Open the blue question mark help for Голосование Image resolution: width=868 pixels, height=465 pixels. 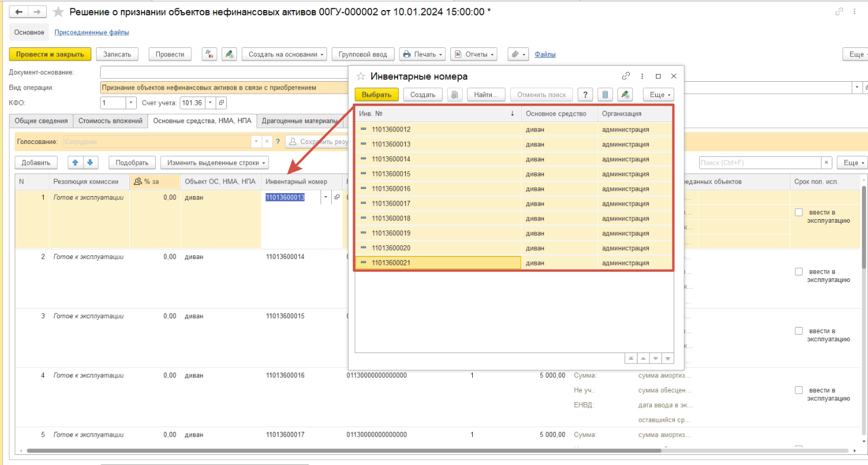point(277,142)
